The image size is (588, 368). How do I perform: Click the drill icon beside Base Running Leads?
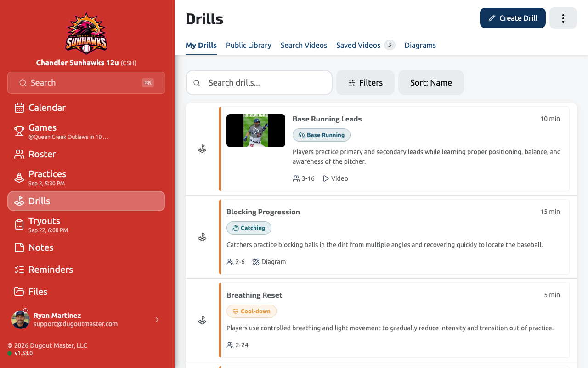[202, 149]
